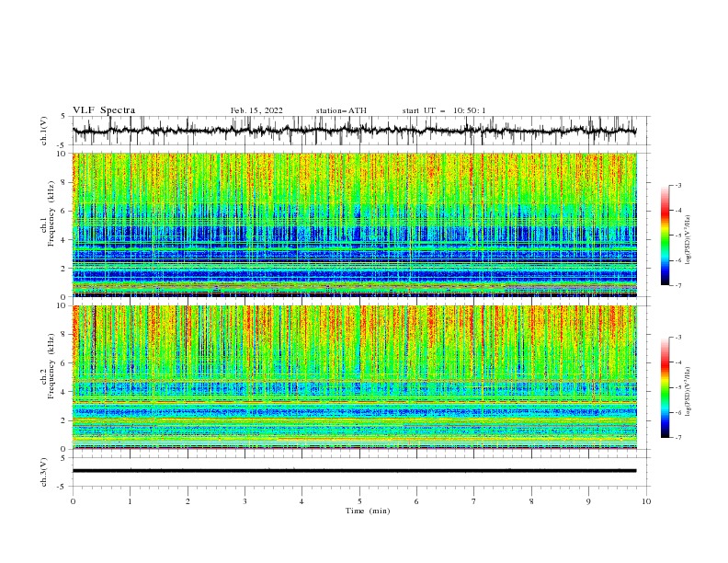The height and width of the screenshot is (563, 728).
Task: Click the "-7" tick on ch.1 colorbar
Action: pos(678,285)
